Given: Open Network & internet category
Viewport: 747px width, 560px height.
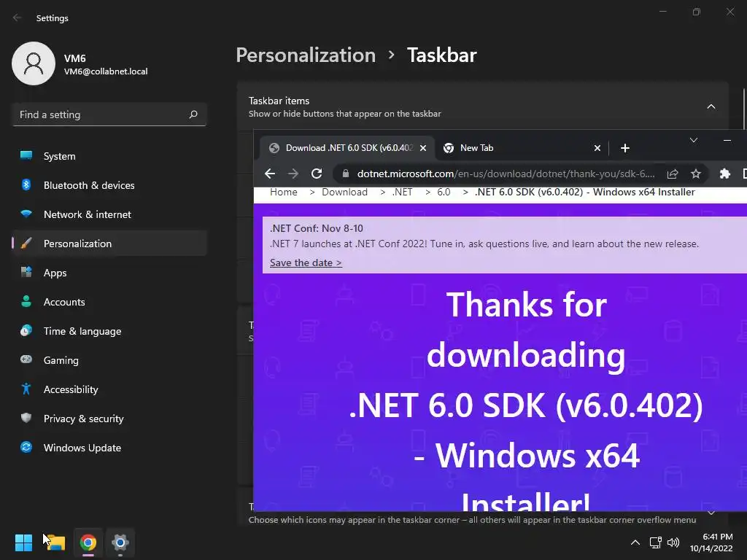Looking at the screenshot, I should [109, 214].
